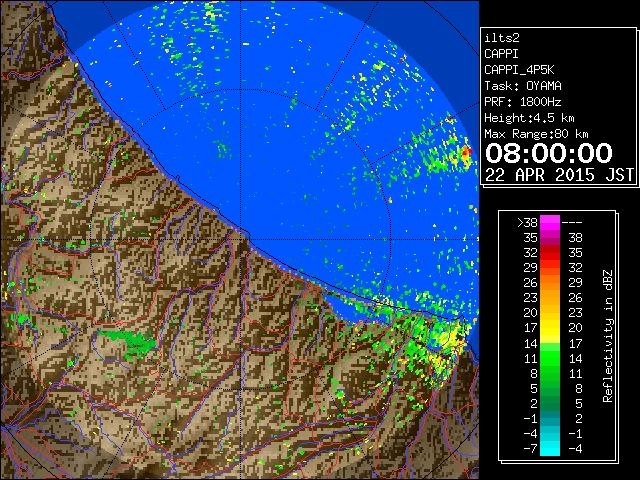Click the CAPPI line above CAPPI_4P5K
The width and height of the screenshot is (640, 480).
pyautogui.click(x=502, y=54)
